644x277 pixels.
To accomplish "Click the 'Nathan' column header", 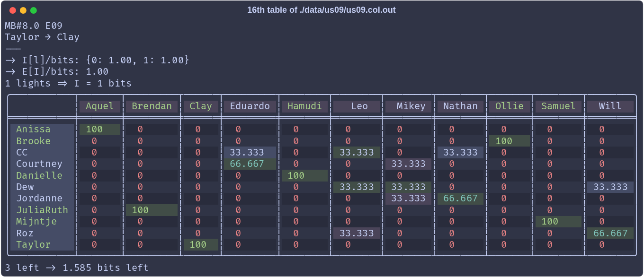I will (460, 106).
